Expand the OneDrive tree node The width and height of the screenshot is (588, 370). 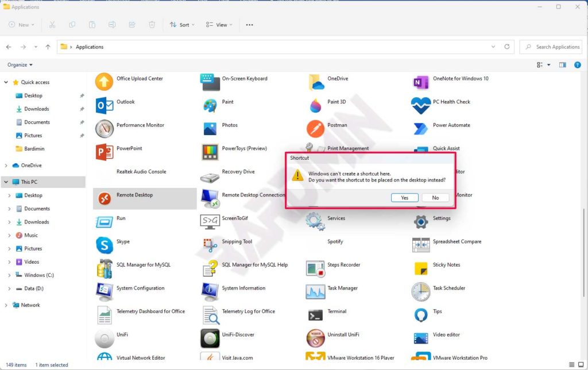coord(6,165)
